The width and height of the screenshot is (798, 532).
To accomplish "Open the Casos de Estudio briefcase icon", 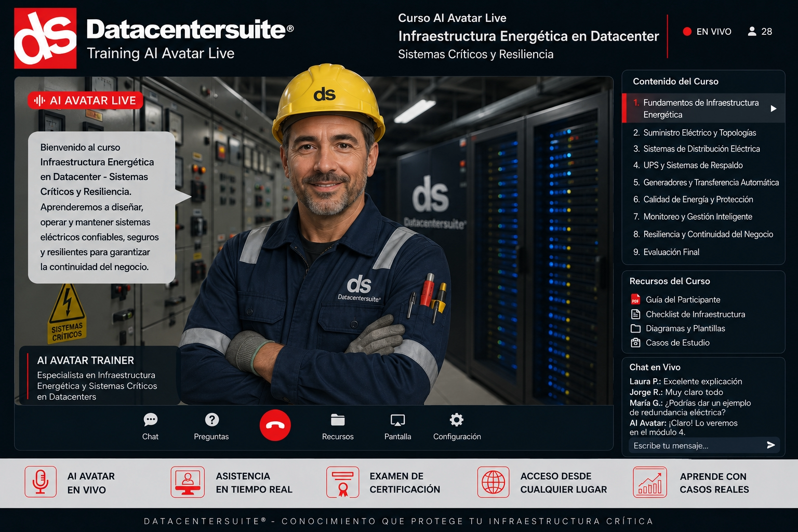I will tap(635, 342).
